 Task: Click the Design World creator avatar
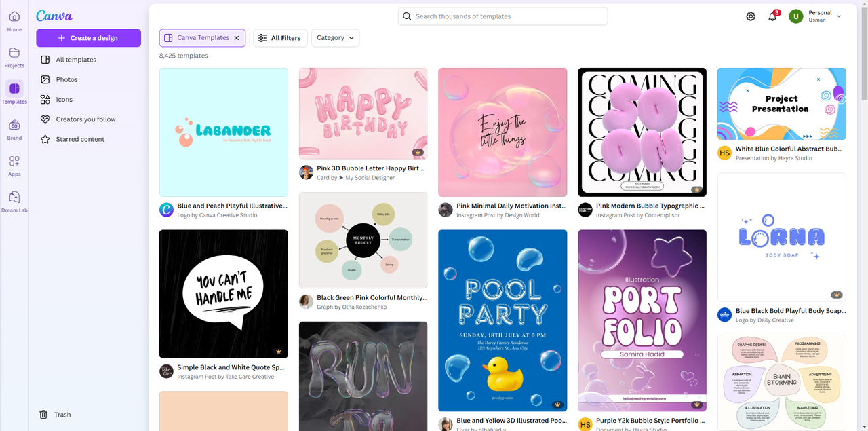click(x=446, y=210)
